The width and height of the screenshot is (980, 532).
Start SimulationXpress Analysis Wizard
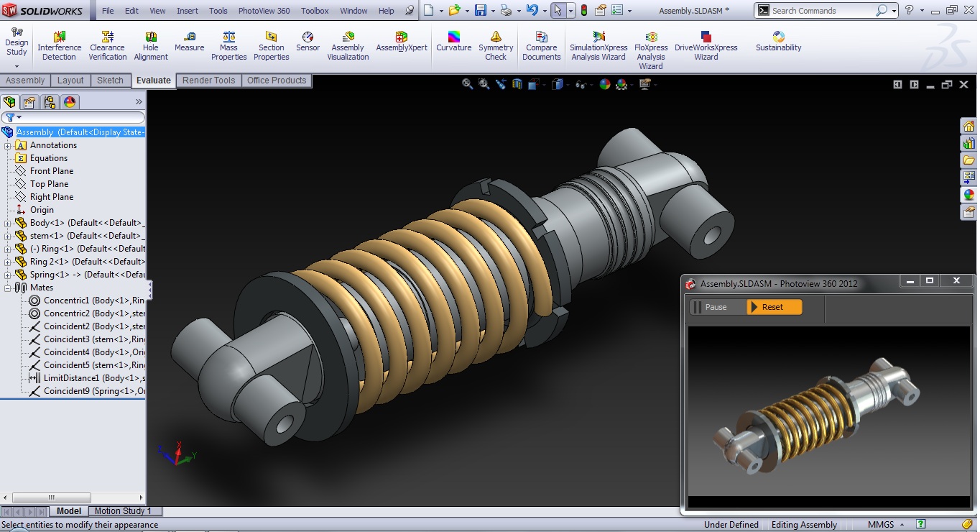[x=598, y=46]
